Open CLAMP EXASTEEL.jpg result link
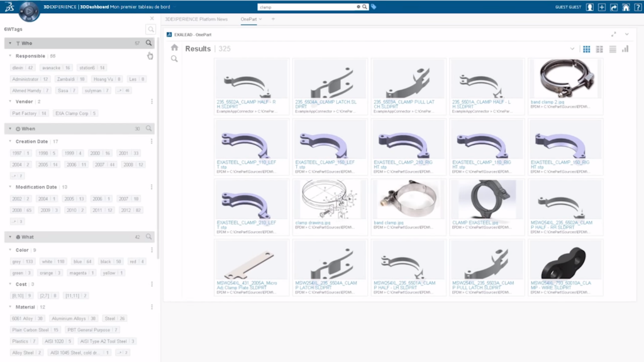Image resolution: width=644 pixels, height=362 pixels. coord(475,222)
